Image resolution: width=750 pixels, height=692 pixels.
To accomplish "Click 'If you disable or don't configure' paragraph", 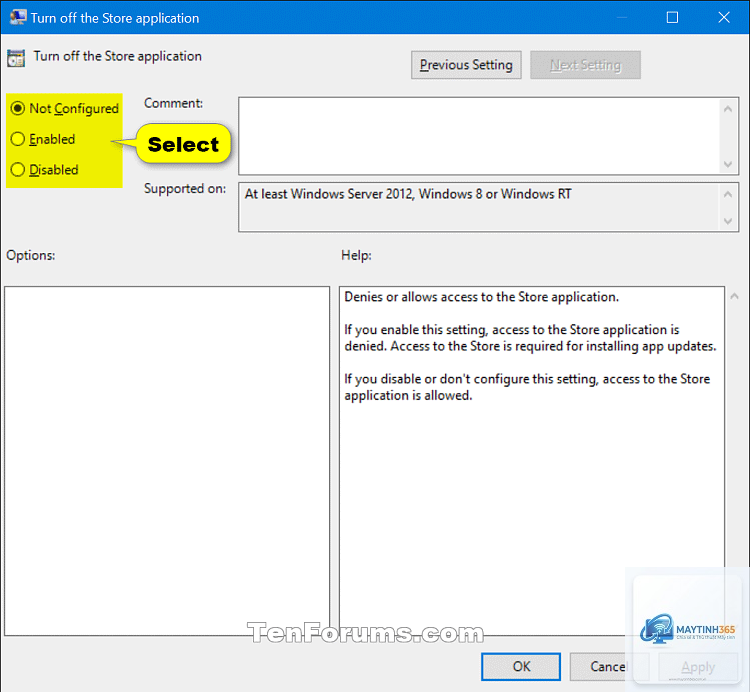I will (x=527, y=387).
